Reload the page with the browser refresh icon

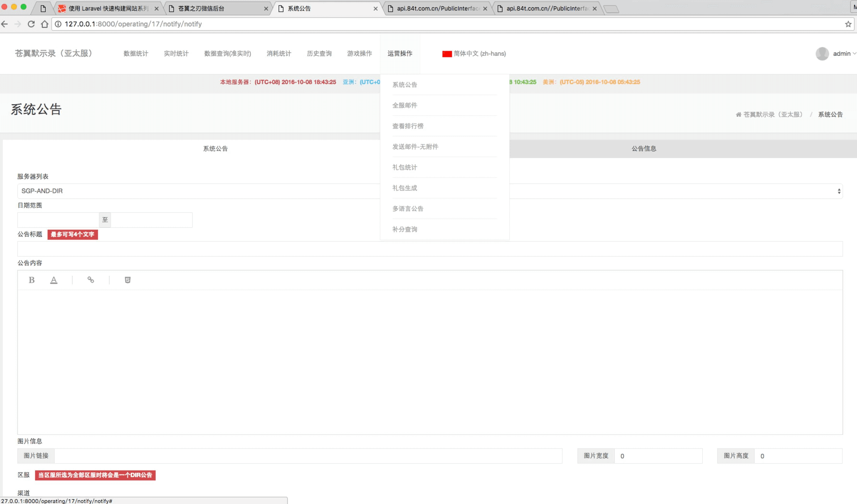pos(31,24)
